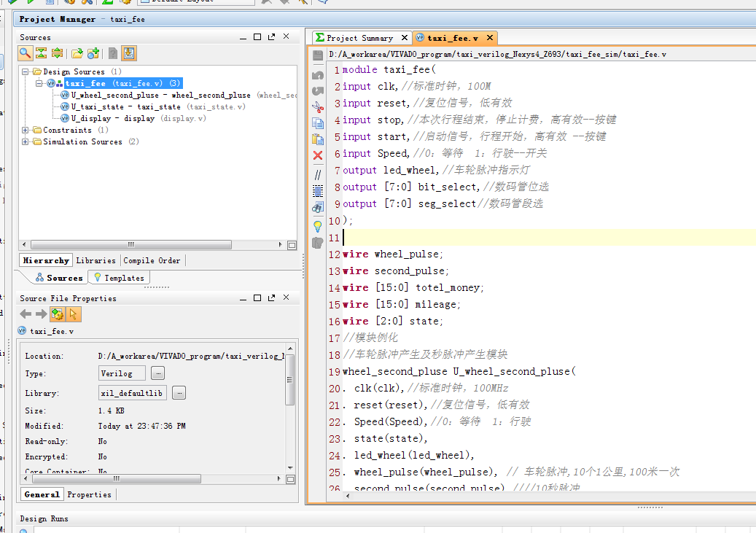Click the browse button next to Library field
This screenshot has width=756, height=533.
pos(179,393)
